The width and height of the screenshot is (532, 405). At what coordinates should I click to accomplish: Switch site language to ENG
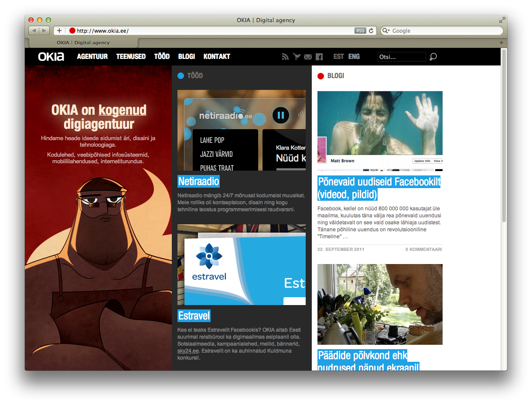pos(354,57)
